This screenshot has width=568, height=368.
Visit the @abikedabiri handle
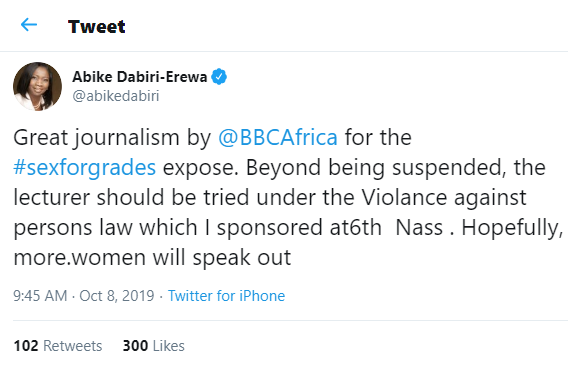tap(116, 96)
